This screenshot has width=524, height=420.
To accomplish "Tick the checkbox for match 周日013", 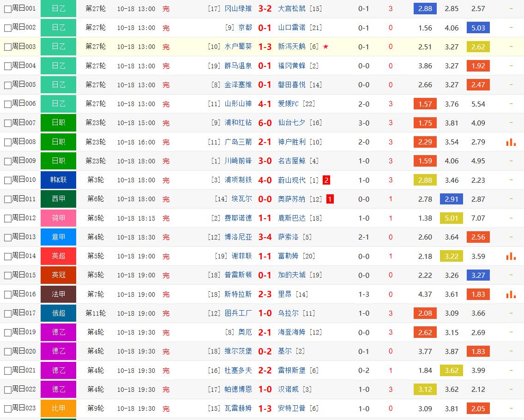I will [8, 238].
